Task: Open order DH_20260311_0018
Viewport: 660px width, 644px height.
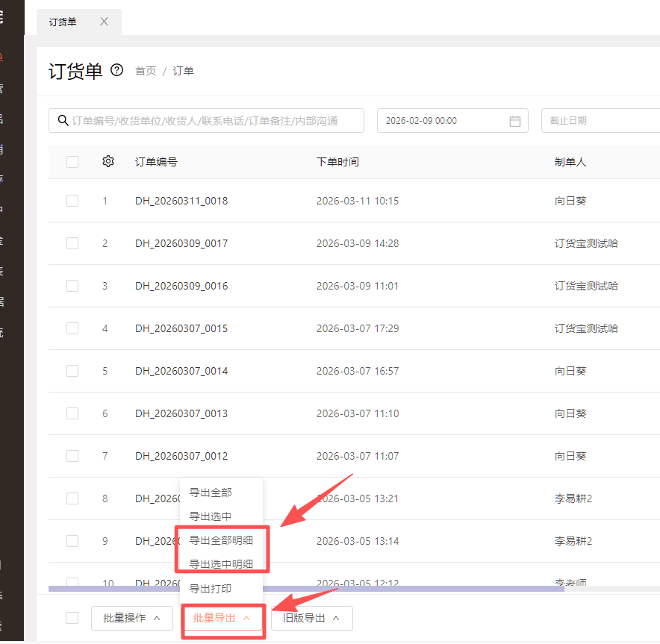Action: (x=181, y=201)
